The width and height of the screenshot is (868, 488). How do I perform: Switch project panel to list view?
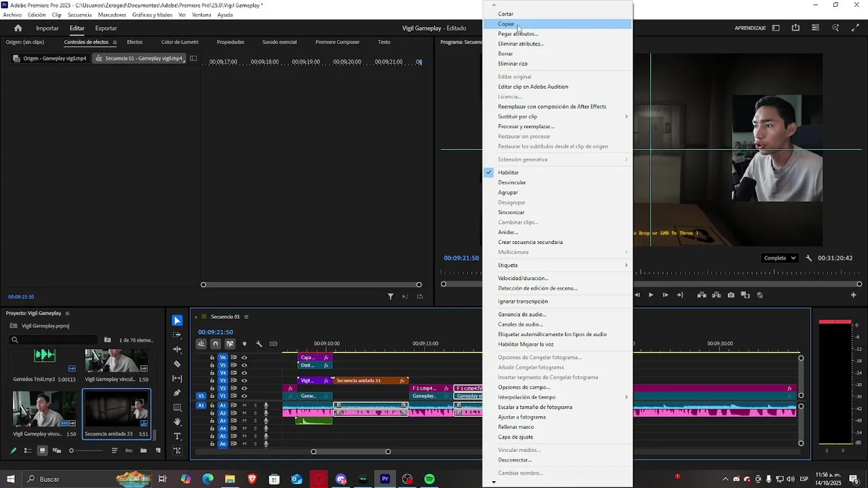[28, 451]
